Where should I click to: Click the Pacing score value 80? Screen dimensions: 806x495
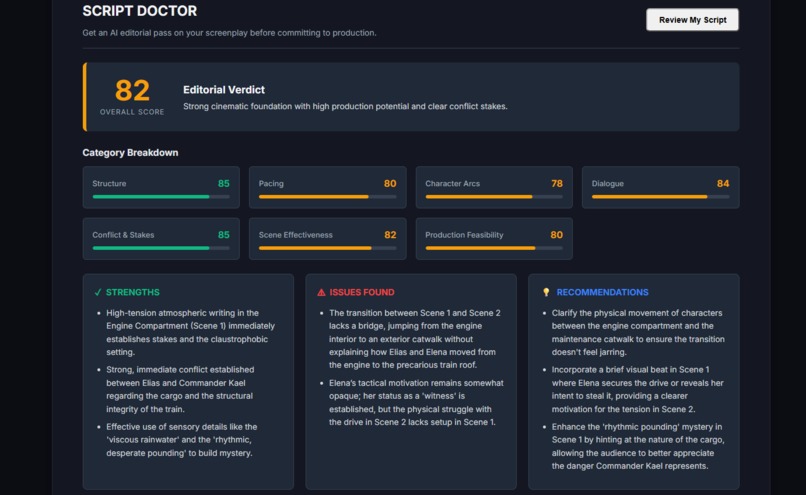pyautogui.click(x=390, y=184)
